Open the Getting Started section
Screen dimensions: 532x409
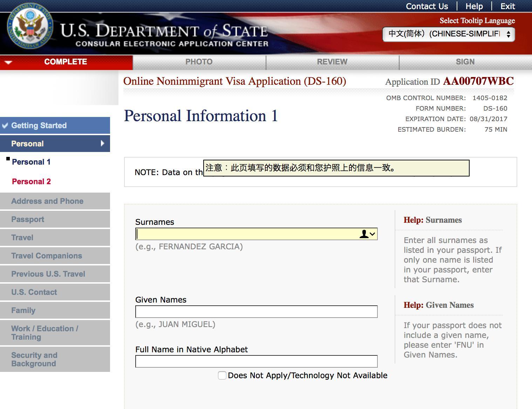pos(55,125)
